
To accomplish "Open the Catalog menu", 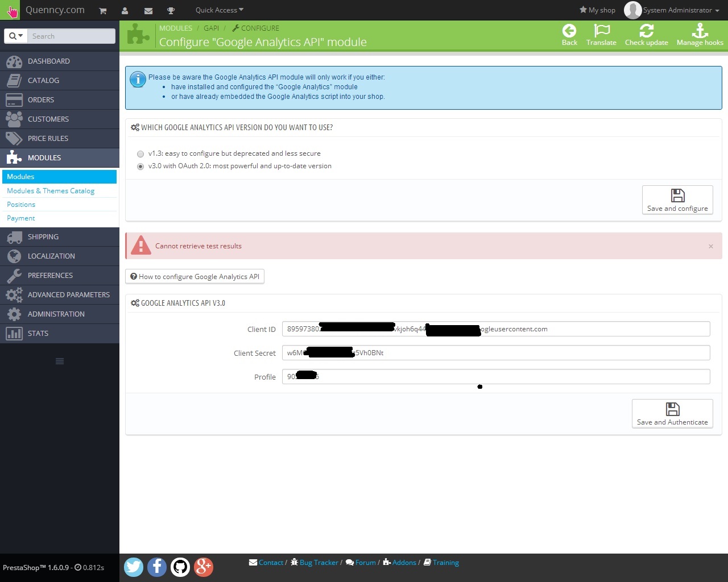I will tap(60, 80).
